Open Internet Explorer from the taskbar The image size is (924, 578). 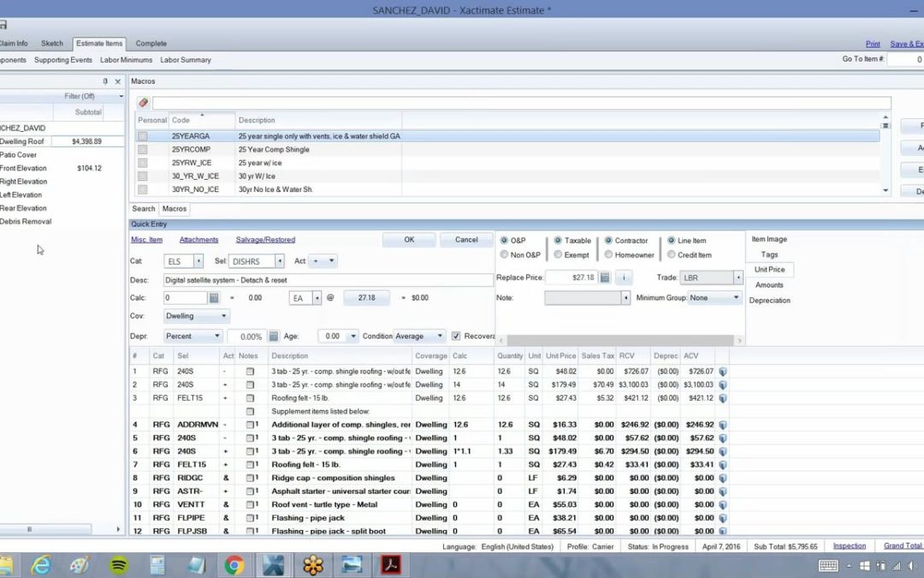[41, 565]
